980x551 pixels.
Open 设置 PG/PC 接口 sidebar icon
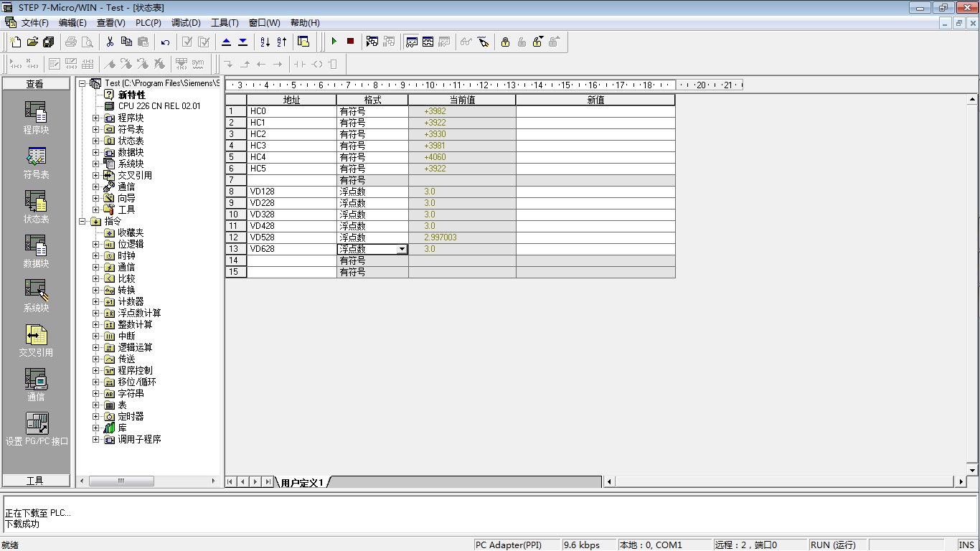coord(37,429)
